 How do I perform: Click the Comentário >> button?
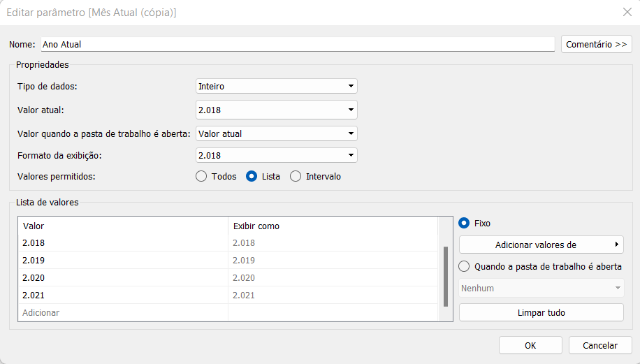pos(596,45)
